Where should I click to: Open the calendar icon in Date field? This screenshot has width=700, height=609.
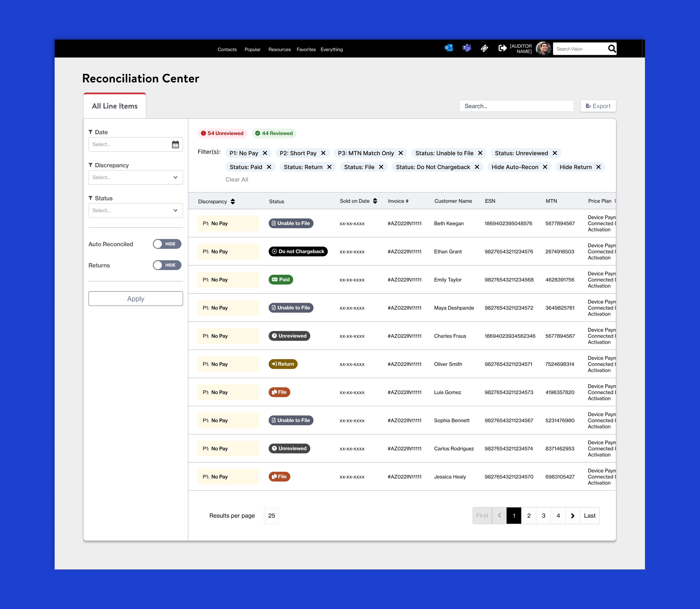[175, 144]
